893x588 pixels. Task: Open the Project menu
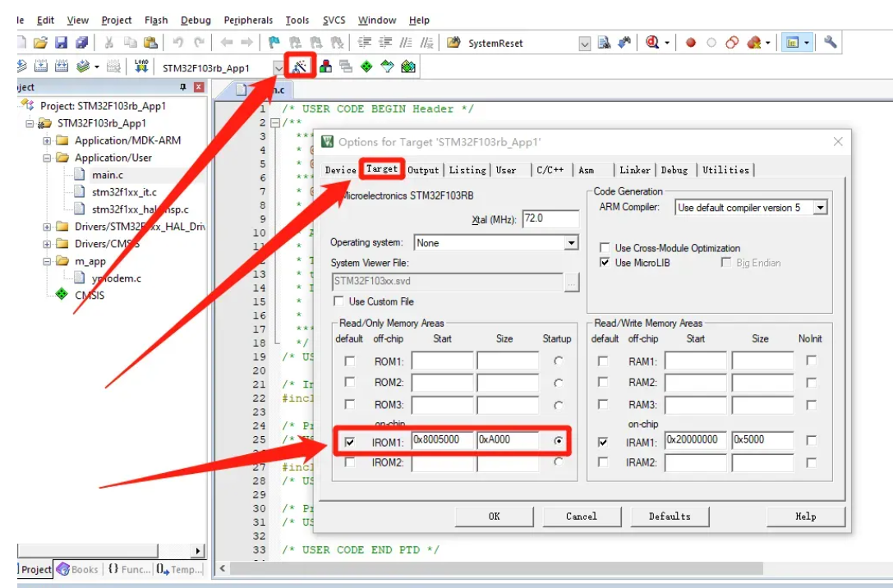pos(116,20)
